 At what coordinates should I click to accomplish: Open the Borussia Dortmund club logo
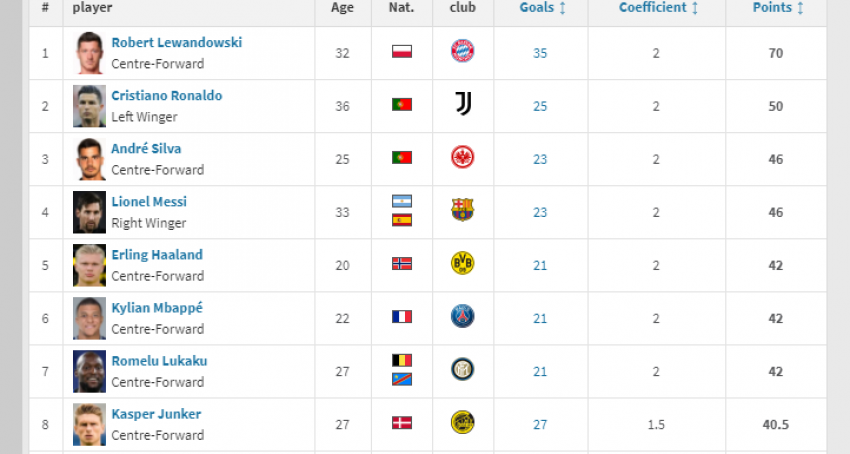[462, 264]
